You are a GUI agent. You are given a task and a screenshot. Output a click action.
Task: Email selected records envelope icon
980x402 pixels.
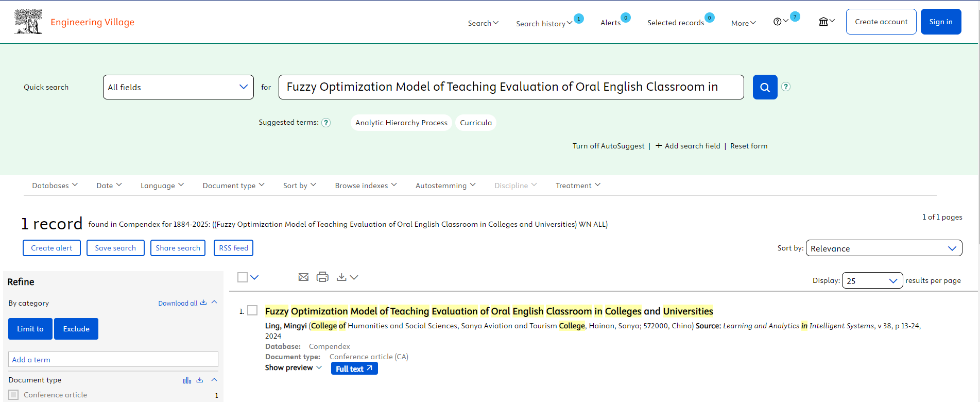click(303, 277)
